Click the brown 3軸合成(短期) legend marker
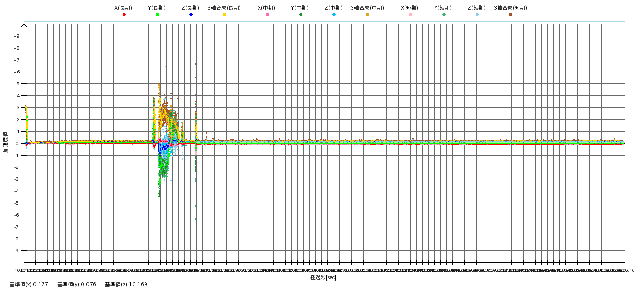 pos(510,15)
